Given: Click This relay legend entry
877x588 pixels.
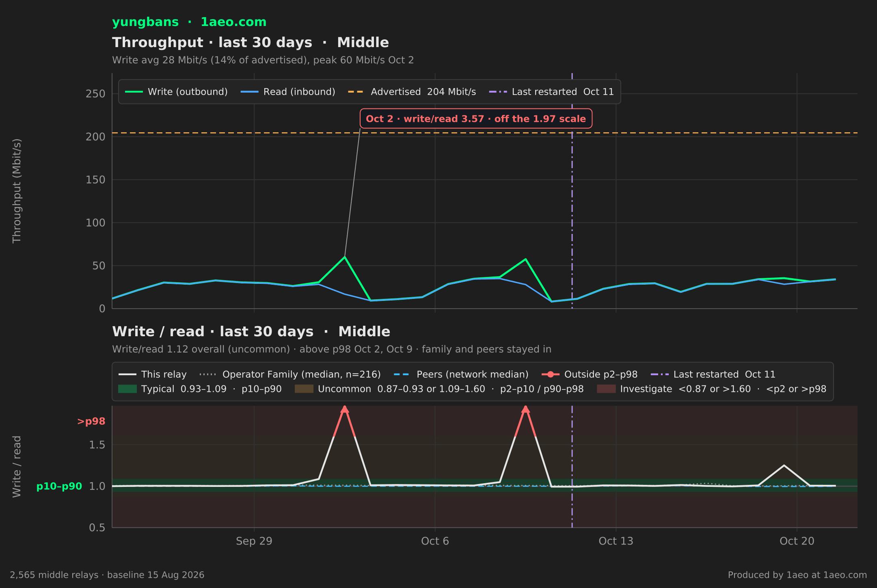Looking at the screenshot, I should [x=153, y=374].
